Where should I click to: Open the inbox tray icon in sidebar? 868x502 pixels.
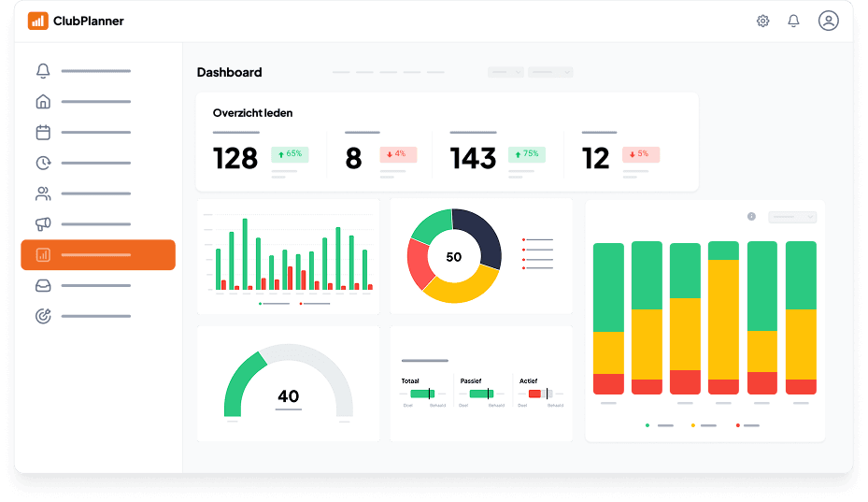coord(43,286)
